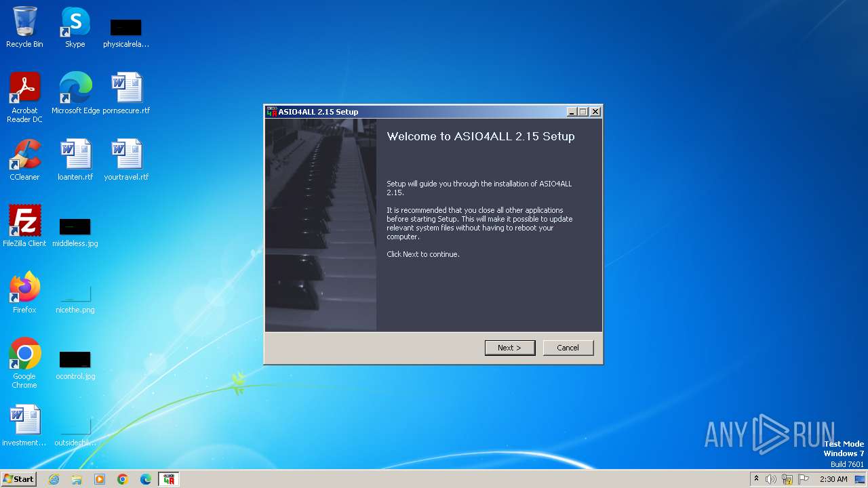This screenshot has height=488, width=868.
Task: Click the 2:30 AM taskbar clock
Action: click(833, 479)
